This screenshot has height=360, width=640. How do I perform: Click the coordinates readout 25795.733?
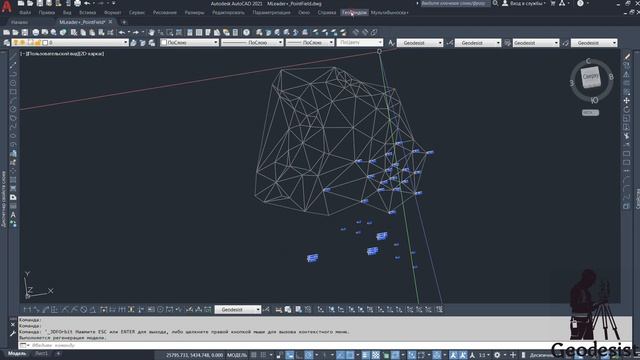[194, 355]
